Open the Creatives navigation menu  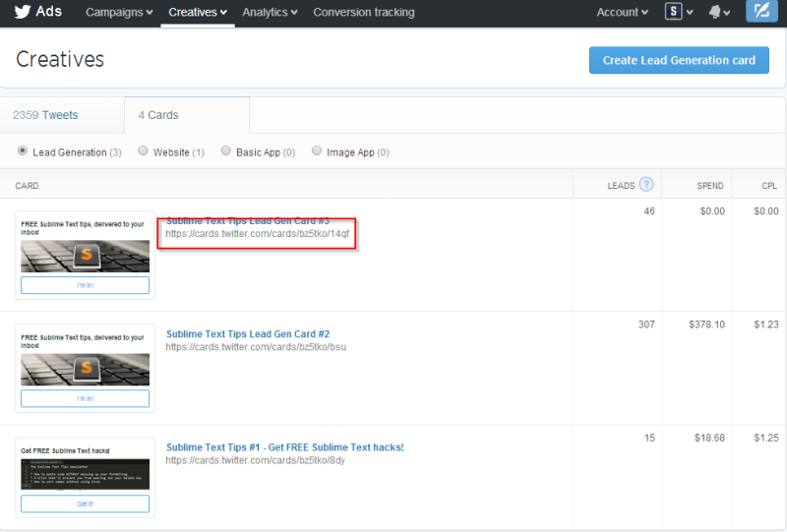click(198, 13)
